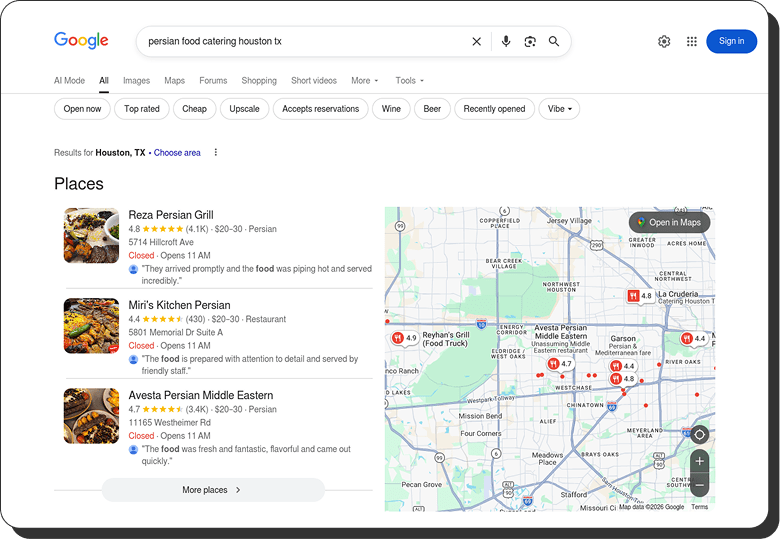Select the 4.4 pin under Garson label
The width and height of the screenshot is (780, 539).
click(622, 366)
